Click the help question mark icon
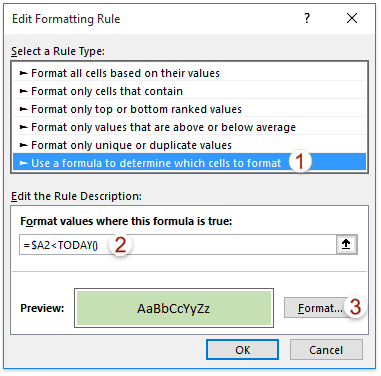 (x=307, y=18)
